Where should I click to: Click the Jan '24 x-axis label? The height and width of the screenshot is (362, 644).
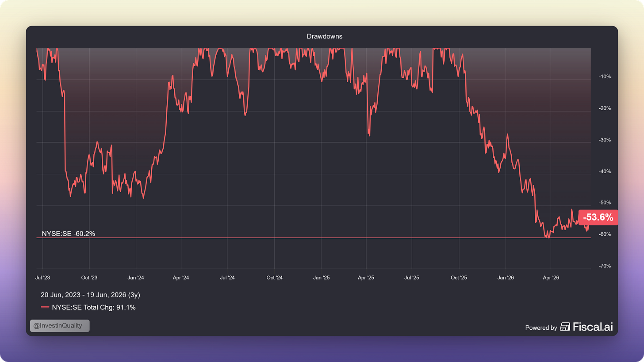[136, 278]
